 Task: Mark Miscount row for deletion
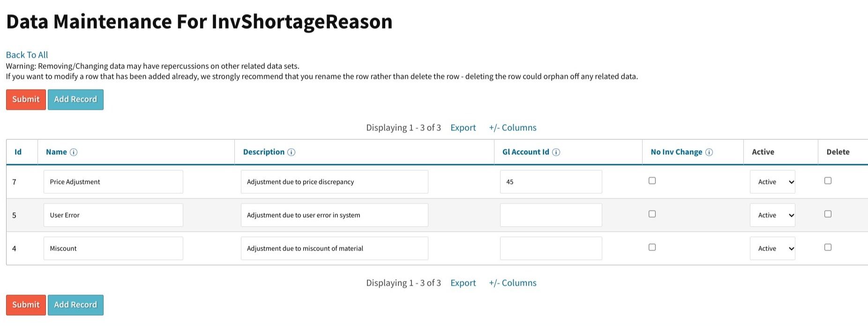[828, 247]
